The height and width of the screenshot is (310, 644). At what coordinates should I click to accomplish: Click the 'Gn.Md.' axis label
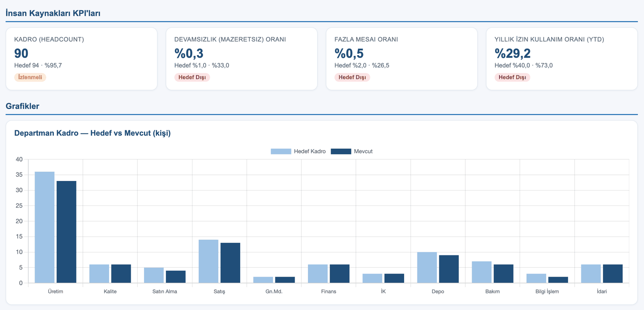[274, 292]
